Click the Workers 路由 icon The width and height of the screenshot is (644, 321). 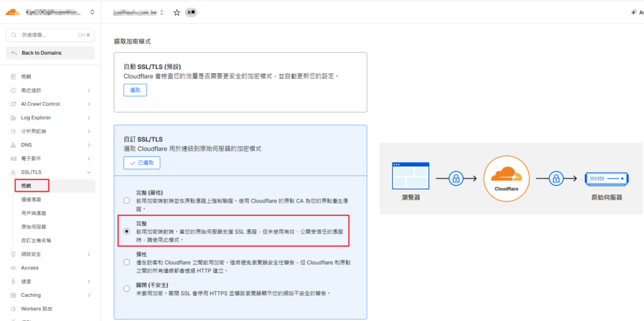13,308
